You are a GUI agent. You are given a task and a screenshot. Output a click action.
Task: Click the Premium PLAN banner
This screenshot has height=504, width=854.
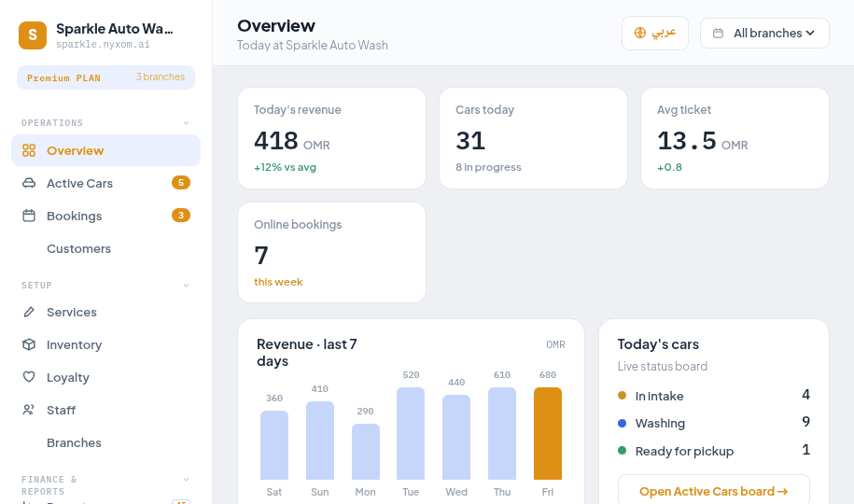(x=106, y=77)
